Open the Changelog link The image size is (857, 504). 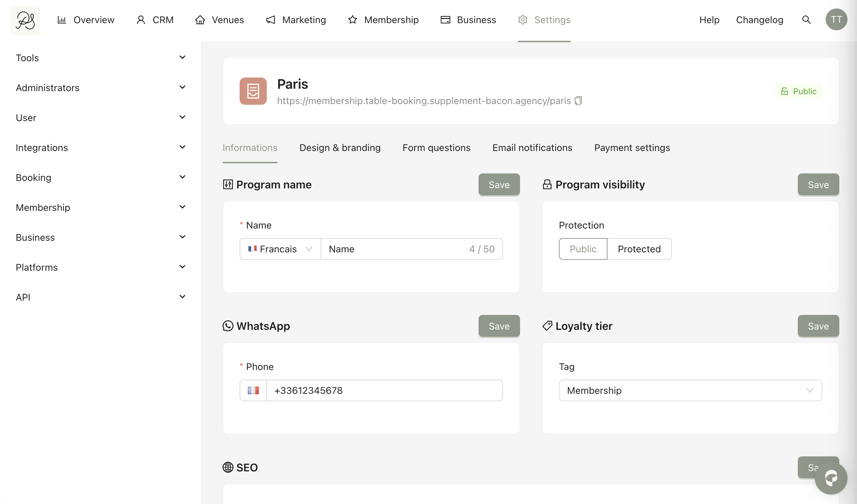[x=759, y=20]
